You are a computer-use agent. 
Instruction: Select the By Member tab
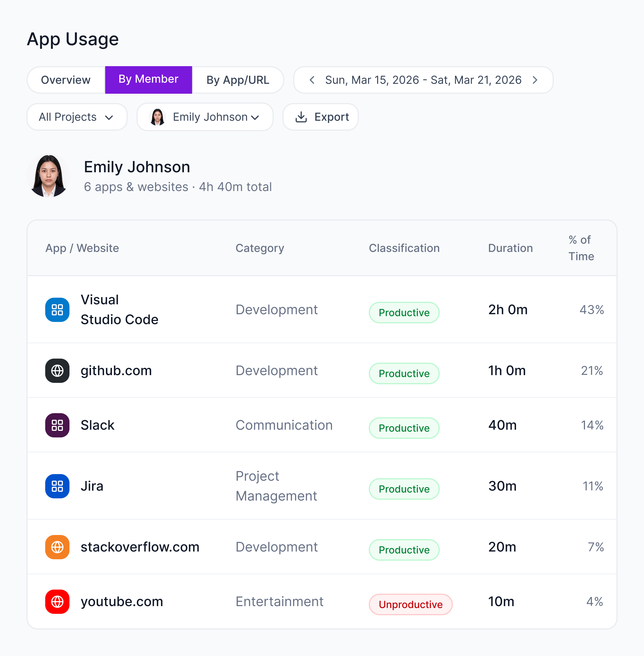pos(149,80)
